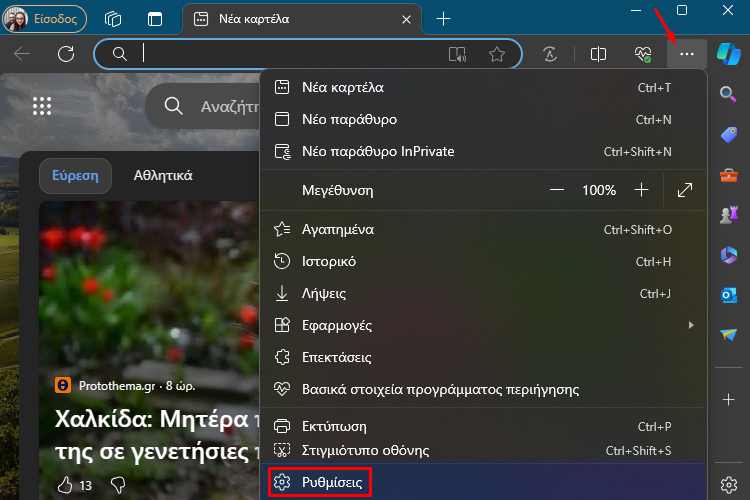750x500 pixels.
Task: Open sidebar search magnifier icon
Action: (x=728, y=94)
